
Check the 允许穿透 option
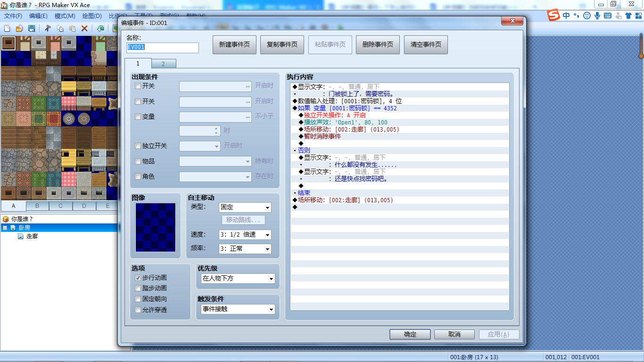click(x=138, y=310)
